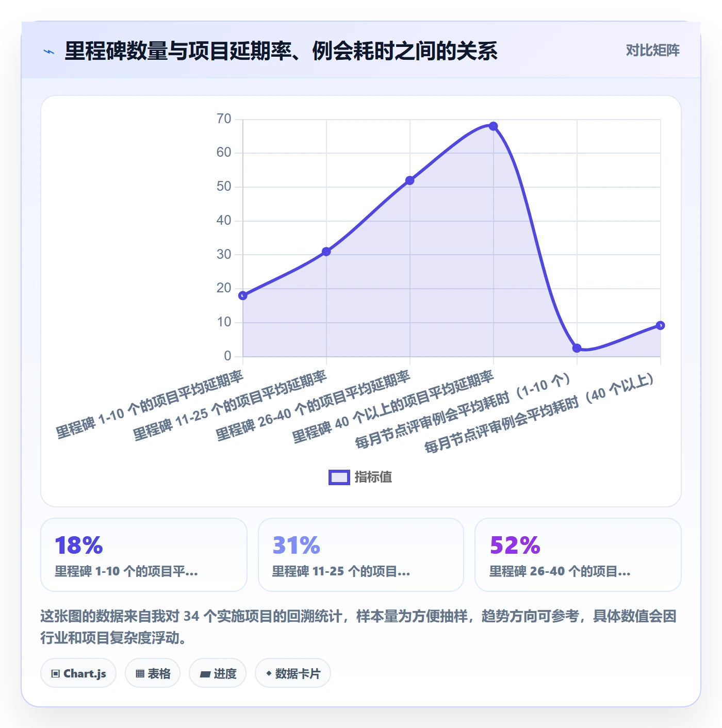722x728 pixels.
Task: Click axis label 里程碑 40 个以上的项目平均延期率
Action: point(393,407)
